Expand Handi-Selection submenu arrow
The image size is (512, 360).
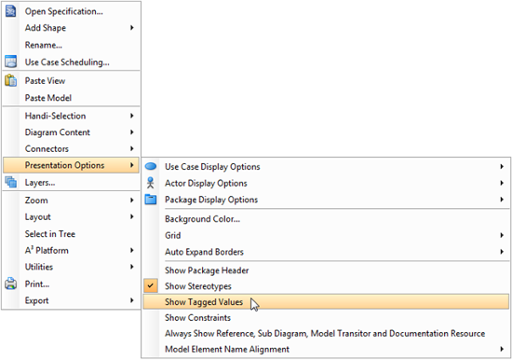[132, 116]
